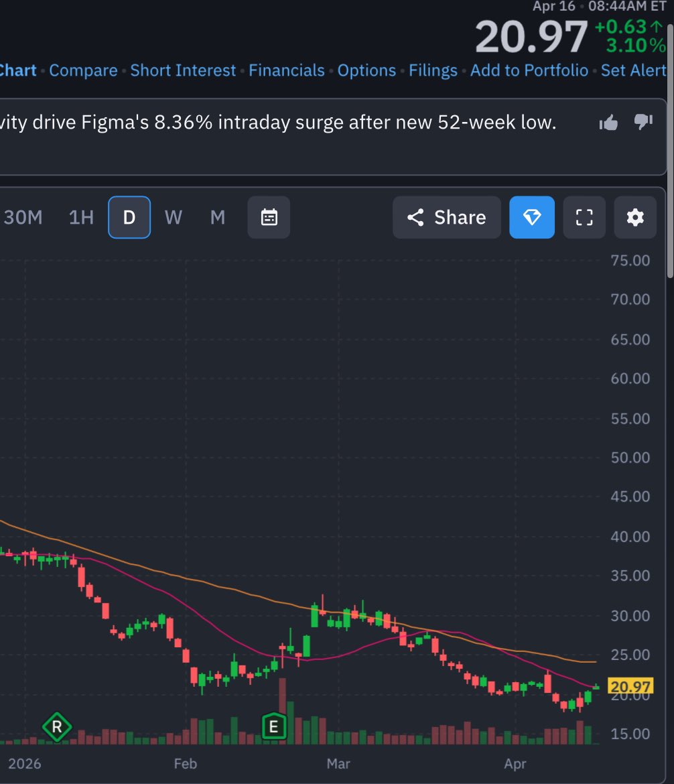View Filings
The image size is (674, 784).
click(x=433, y=70)
